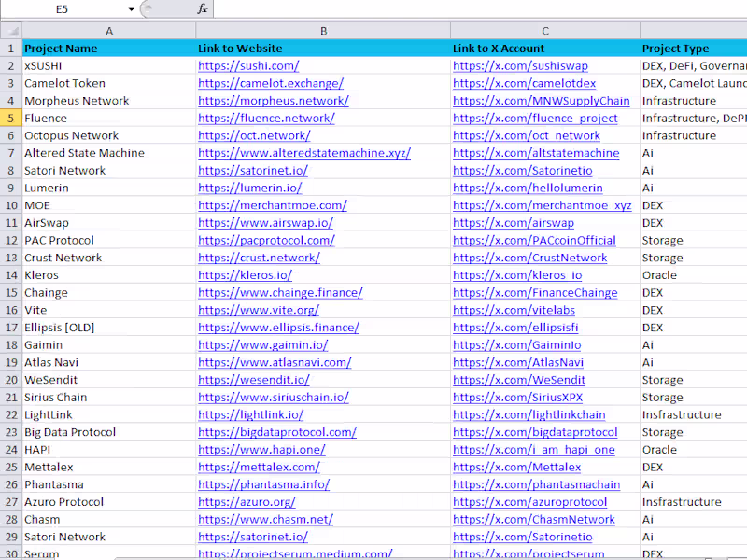This screenshot has width=747, height=560.
Task: Open the https://mettalex.com/ link
Action: (x=259, y=468)
